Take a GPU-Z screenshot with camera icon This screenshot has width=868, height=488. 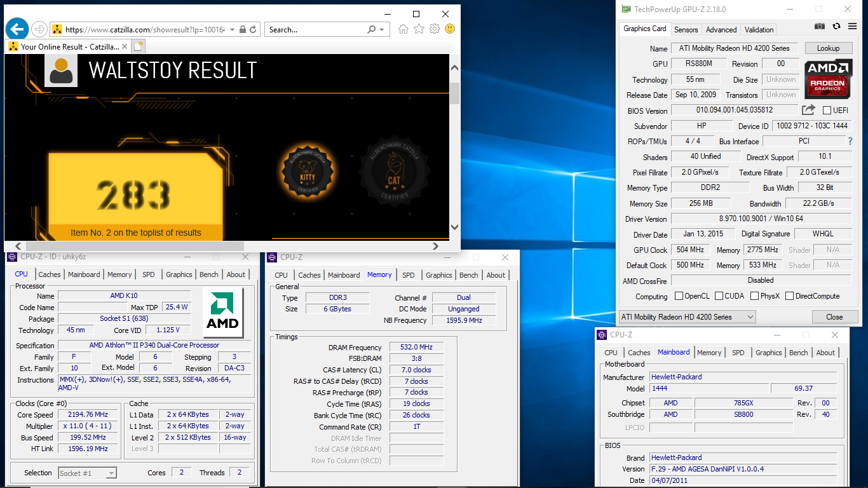click(820, 26)
